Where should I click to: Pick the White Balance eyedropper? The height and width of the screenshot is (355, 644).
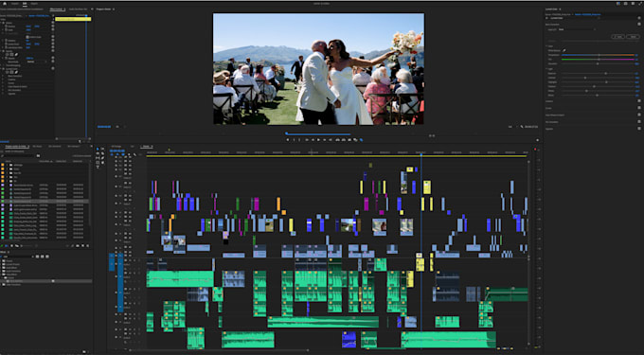pyautogui.click(x=564, y=50)
